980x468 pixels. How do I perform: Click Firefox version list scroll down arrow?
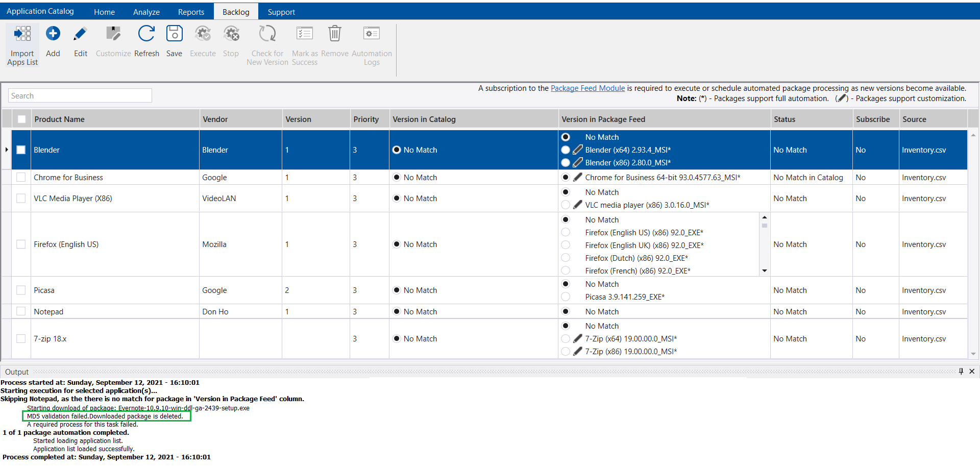[765, 270]
